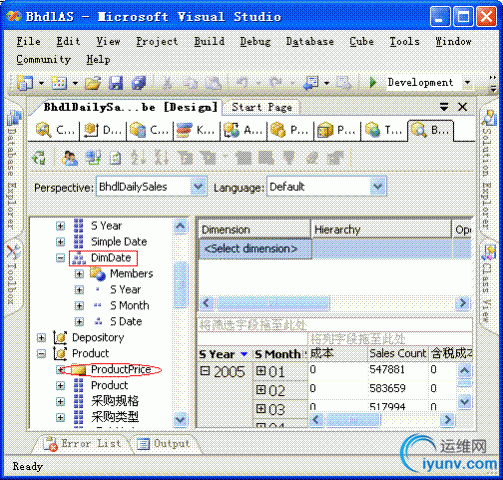The height and width of the screenshot is (480, 503).
Task: Click the Change User icon in browser toolbar
Action: [x=70, y=157]
